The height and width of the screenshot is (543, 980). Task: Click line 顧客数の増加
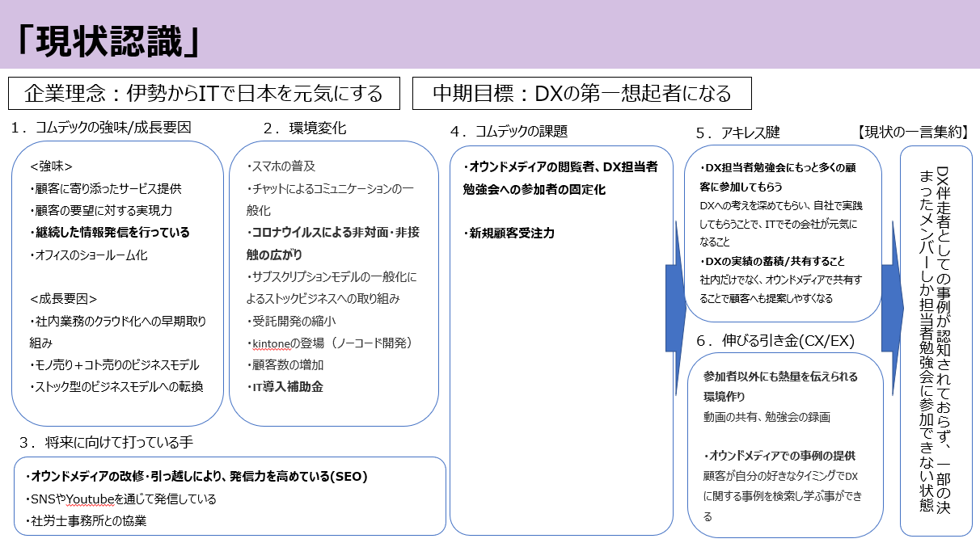point(285,364)
